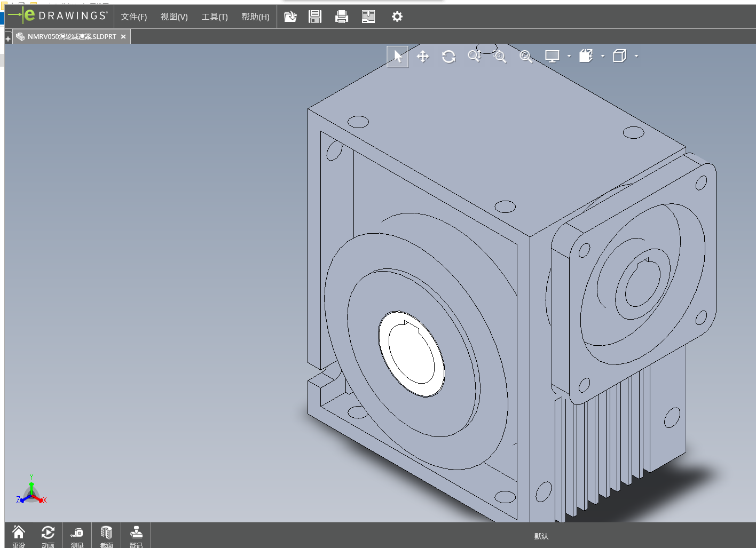The image size is (756, 548).
Task: Select the Zoom in/out magnifier tool
Action: (x=474, y=56)
